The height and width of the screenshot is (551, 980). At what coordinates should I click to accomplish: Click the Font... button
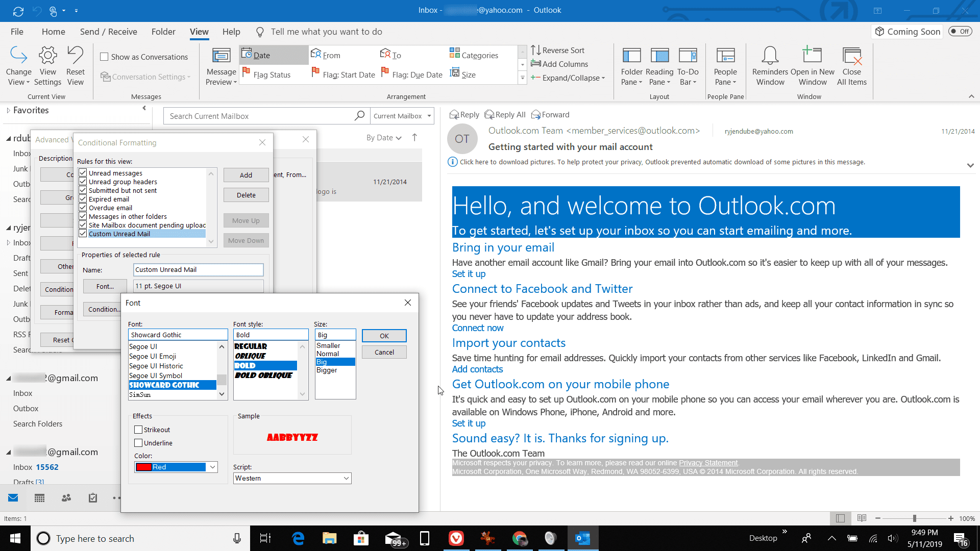105,286
